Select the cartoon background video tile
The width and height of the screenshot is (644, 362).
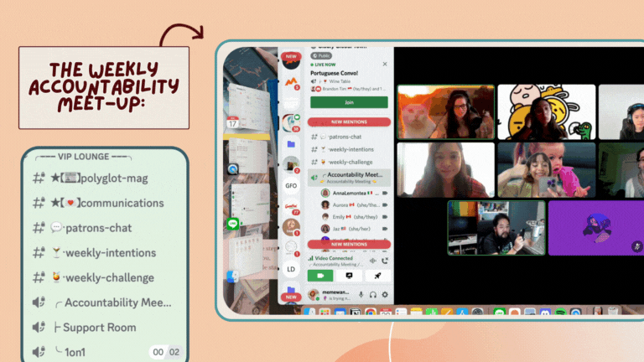pyautogui.click(x=547, y=112)
